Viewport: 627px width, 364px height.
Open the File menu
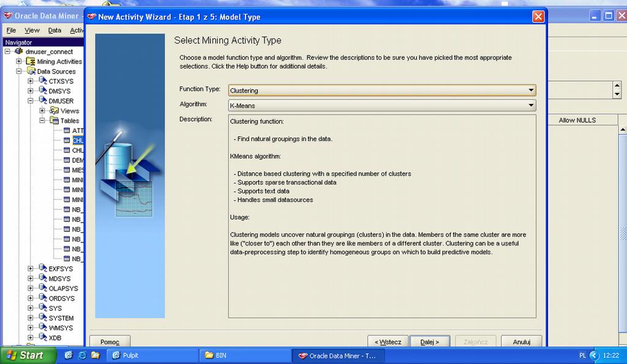tap(11, 31)
